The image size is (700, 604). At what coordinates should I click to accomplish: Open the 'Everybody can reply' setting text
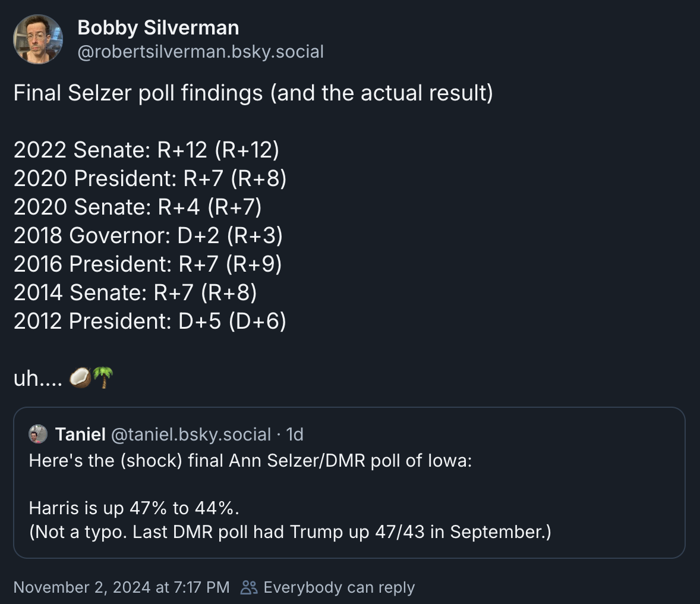[339, 587]
